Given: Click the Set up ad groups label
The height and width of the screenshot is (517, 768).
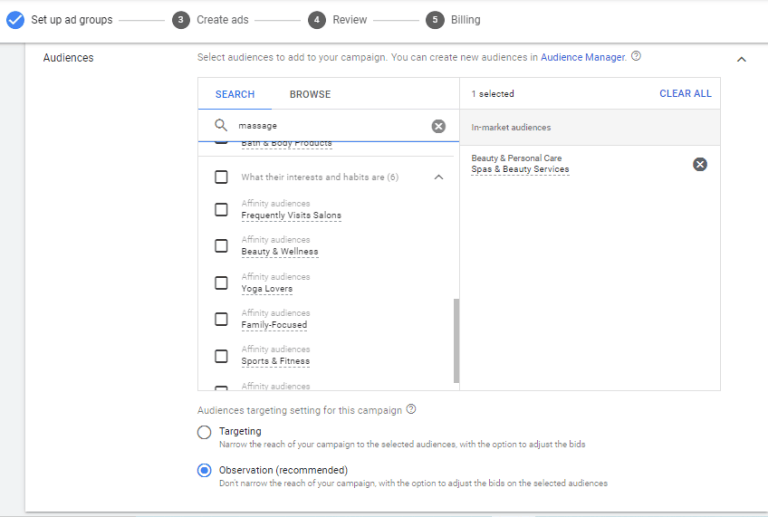Looking at the screenshot, I should pos(72,20).
